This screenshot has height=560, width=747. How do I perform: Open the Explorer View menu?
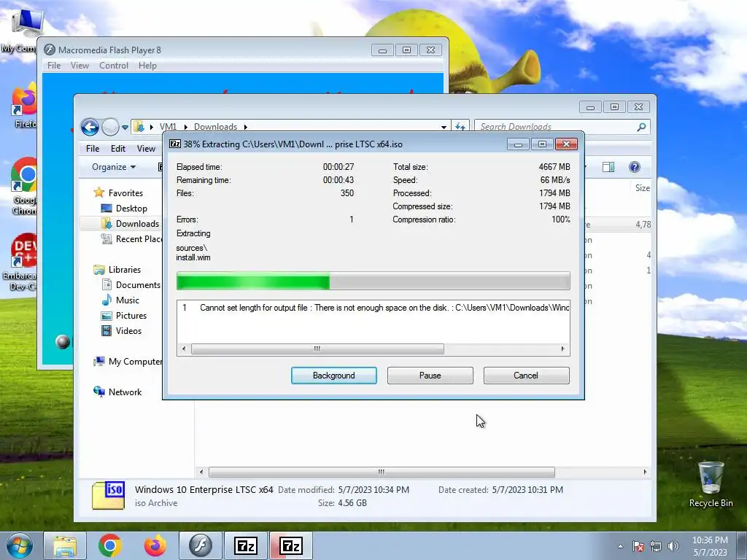tap(146, 149)
